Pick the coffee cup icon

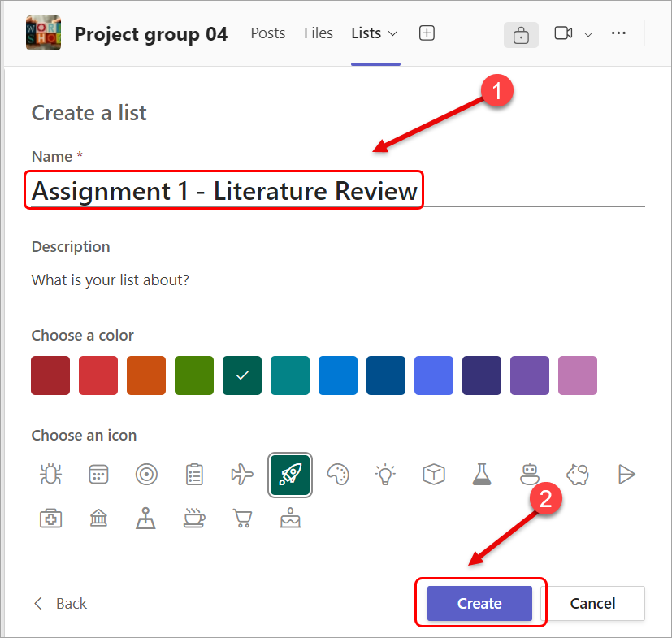click(193, 518)
